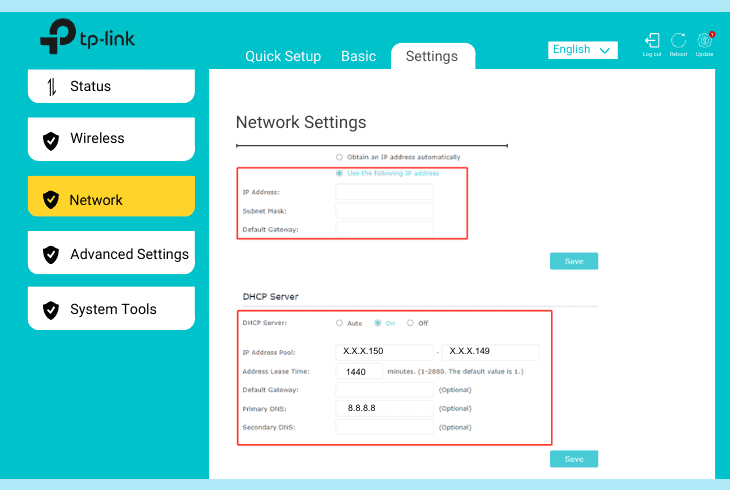The image size is (730, 490).
Task: Click the Address Lease Time field 1440
Action: tap(359, 371)
